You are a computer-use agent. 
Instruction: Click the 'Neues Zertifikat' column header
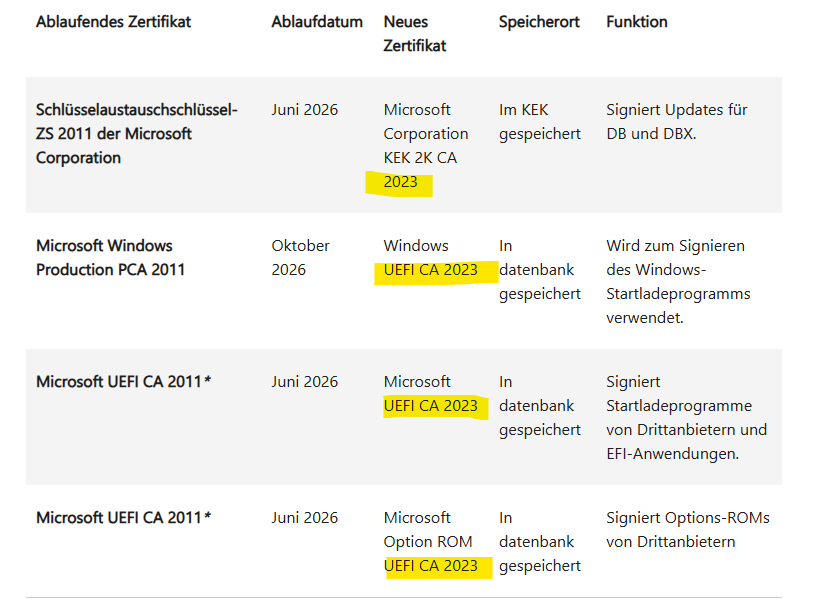[415, 33]
